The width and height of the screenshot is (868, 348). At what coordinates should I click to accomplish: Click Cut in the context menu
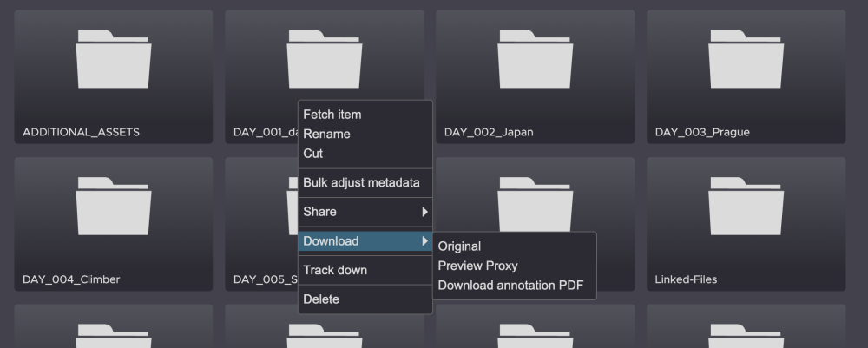click(313, 154)
